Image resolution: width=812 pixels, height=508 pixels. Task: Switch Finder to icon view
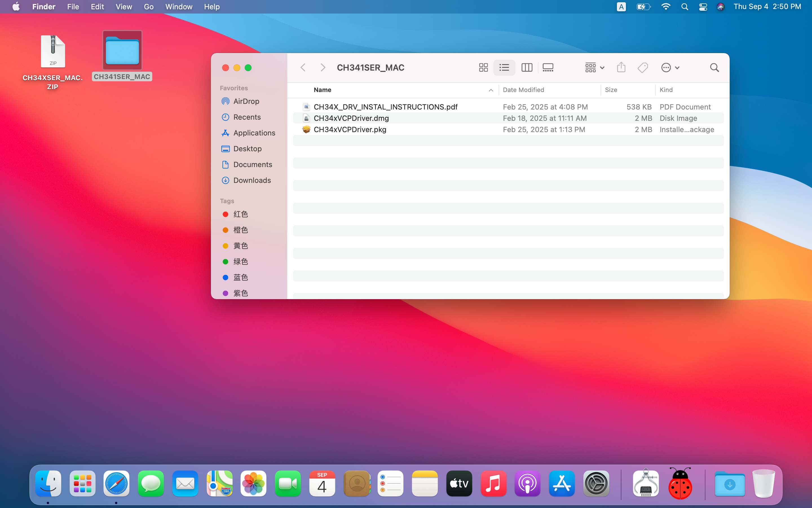point(483,67)
